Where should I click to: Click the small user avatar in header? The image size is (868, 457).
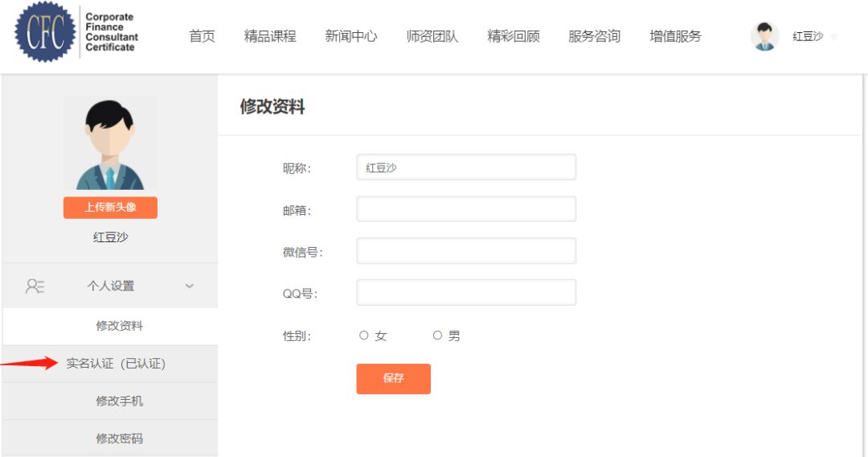764,36
